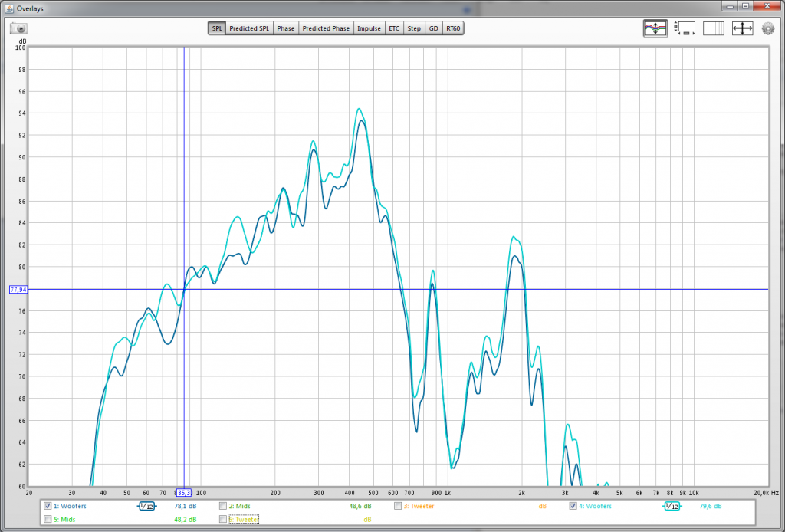Toggle the separate traces button
785x532 pixels.
655,28
